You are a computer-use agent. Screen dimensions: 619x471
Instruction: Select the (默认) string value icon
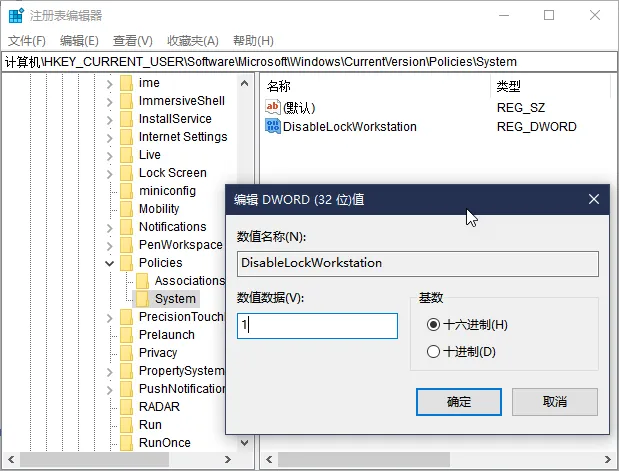[272, 107]
